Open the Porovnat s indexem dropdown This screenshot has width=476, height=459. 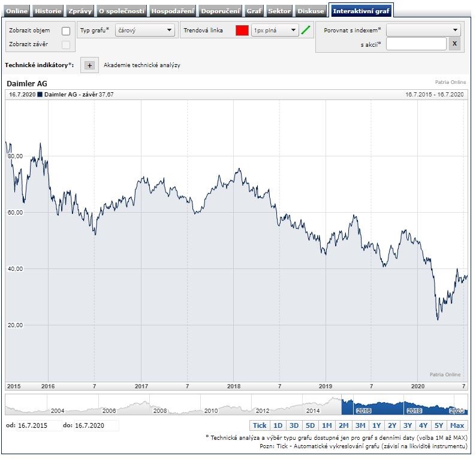click(x=423, y=30)
